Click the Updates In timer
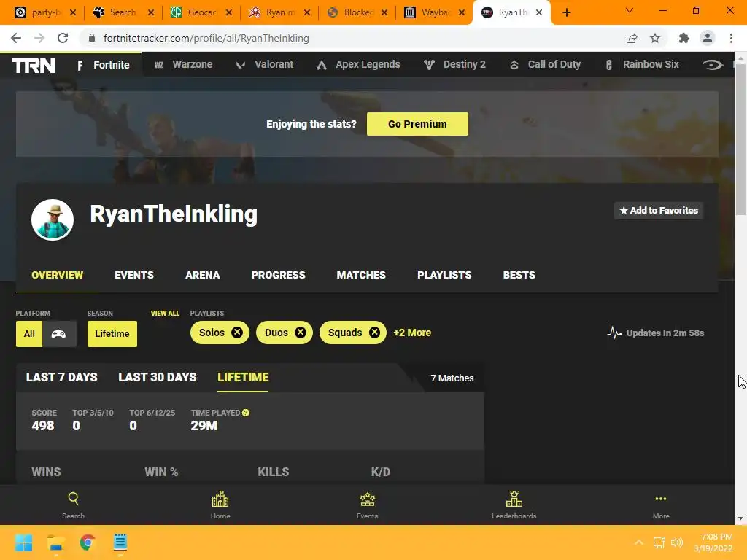 656,332
